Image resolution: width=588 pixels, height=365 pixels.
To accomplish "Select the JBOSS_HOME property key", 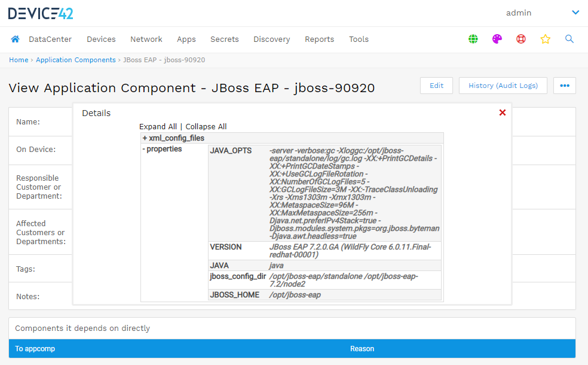I will pyautogui.click(x=235, y=295).
